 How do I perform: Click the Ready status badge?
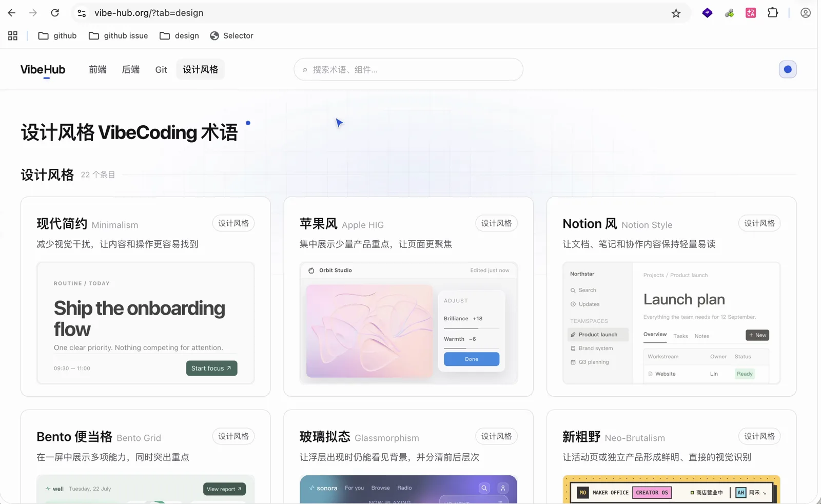click(745, 374)
